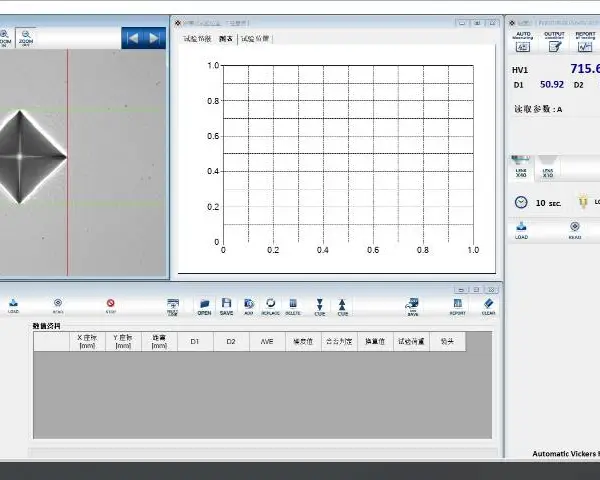Click the DELETE icon in data toolbar
The image size is (600, 480).
point(293,307)
